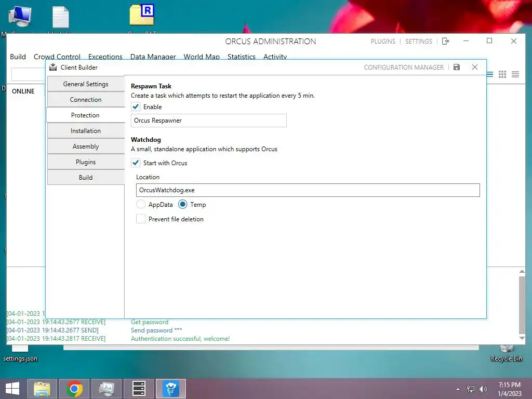
Task: Open Server Manager from taskbar
Action: click(139, 389)
